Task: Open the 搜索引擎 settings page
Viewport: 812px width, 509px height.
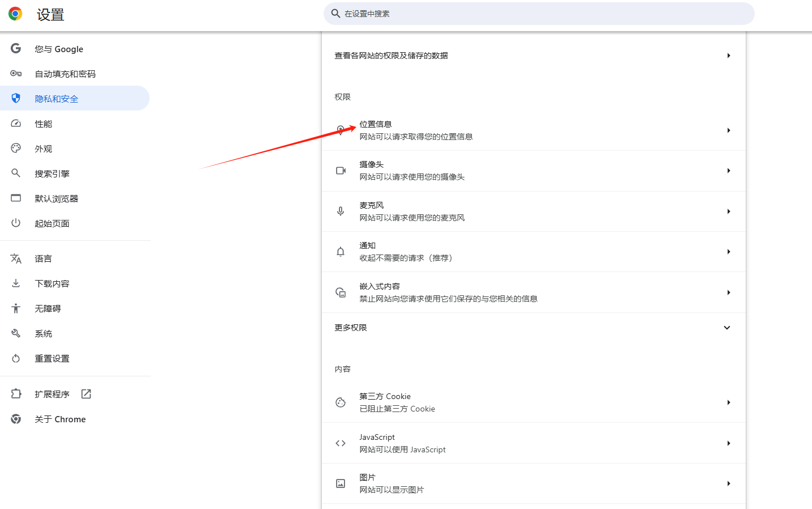Action: tap(75, 173)
